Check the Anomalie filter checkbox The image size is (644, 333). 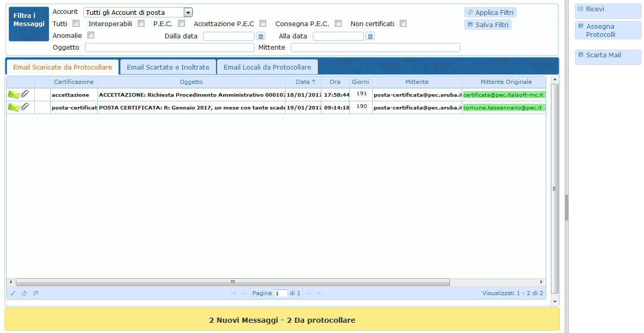point(91,36)
